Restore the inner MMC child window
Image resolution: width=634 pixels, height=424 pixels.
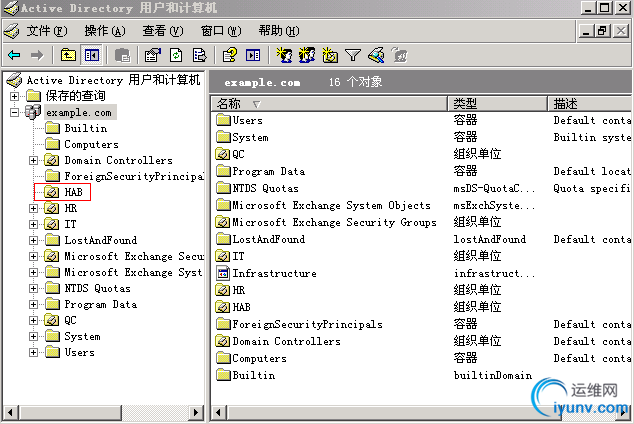click(602, 31)
